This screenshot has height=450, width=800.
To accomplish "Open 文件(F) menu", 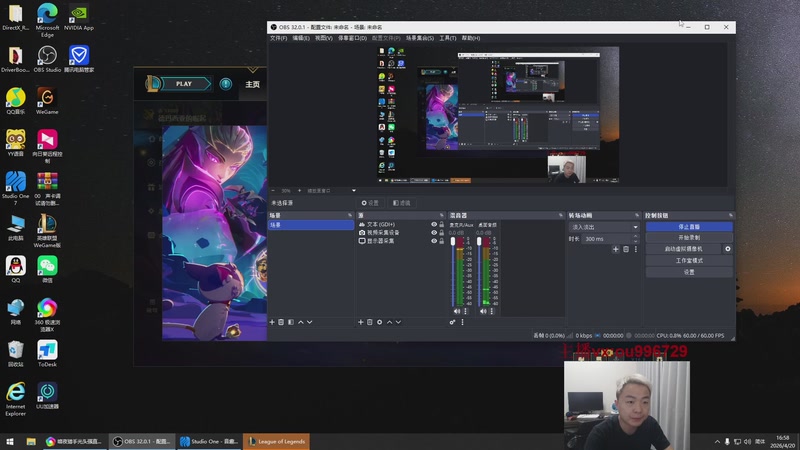I will pyautogui.click(x=279, y=38).
